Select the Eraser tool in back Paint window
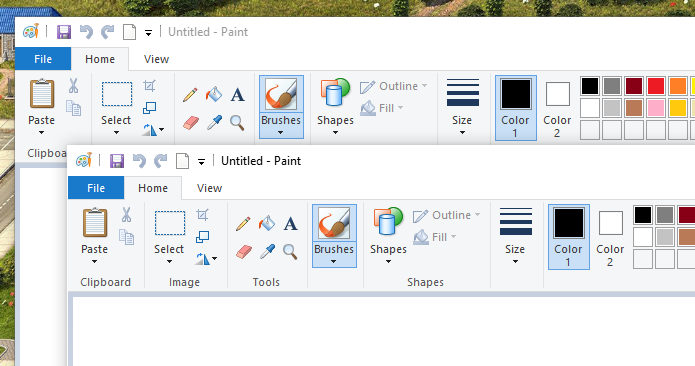The width and height of the screenshot is (695, 366). click(x=191, y=123)
